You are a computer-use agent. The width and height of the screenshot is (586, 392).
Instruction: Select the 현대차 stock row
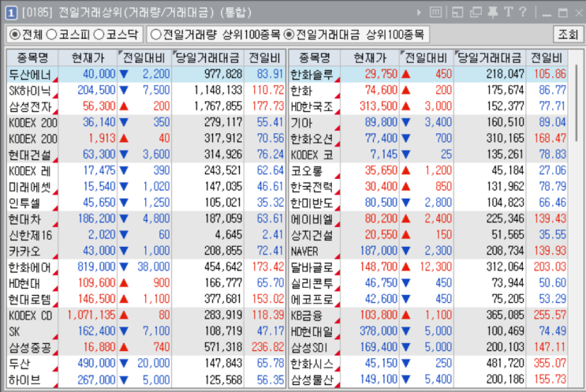click(x=146, y=219)
